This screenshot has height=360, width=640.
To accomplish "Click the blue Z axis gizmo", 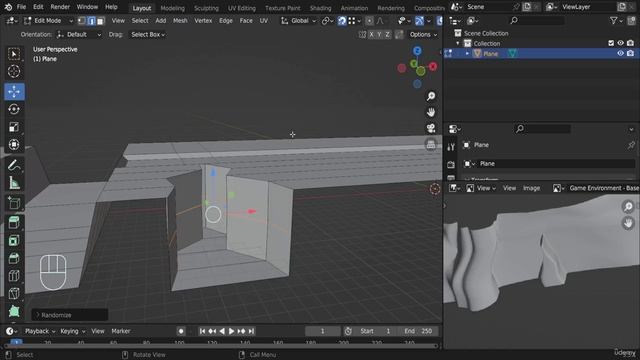I will 417,51.
